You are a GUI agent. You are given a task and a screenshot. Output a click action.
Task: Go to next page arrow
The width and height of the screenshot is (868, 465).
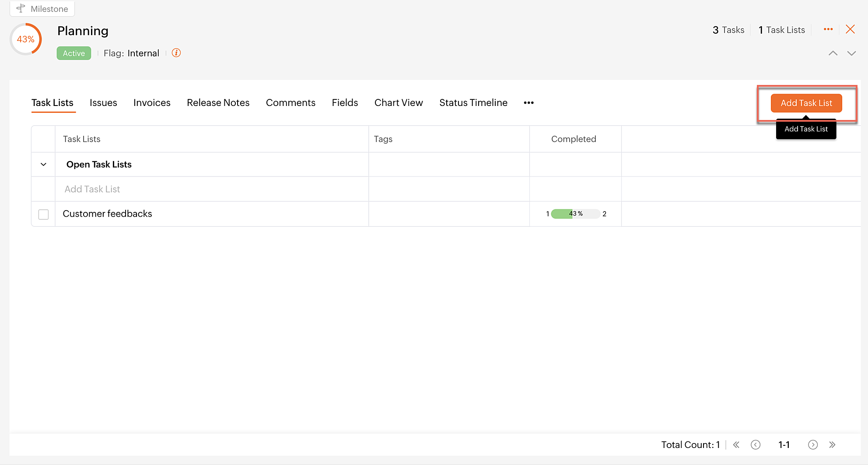[x=813, y=445]
